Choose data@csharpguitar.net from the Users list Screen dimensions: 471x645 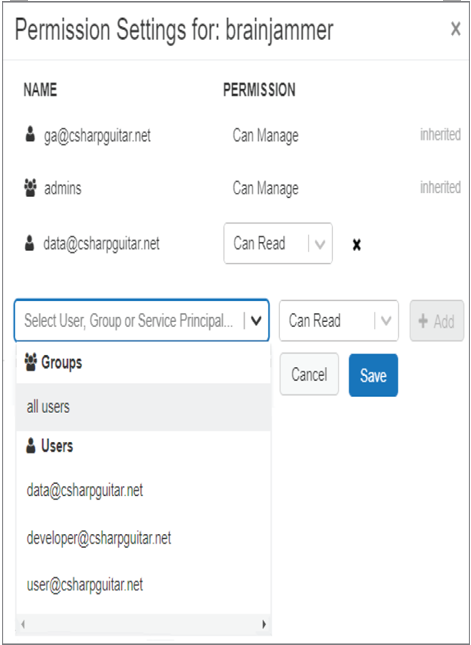pyautogui.click(x=143, y=490)
